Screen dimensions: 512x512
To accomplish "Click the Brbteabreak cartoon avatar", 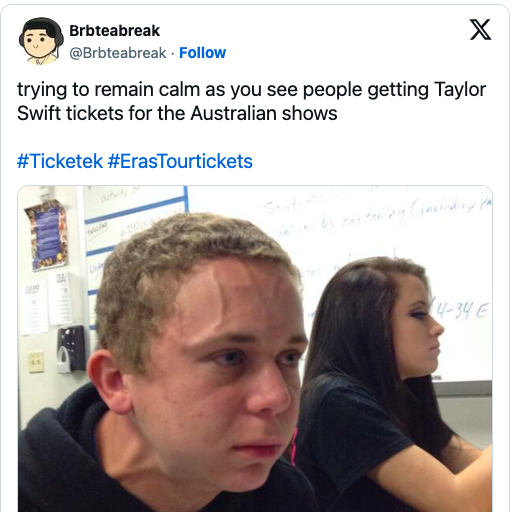I will [41, 41].
